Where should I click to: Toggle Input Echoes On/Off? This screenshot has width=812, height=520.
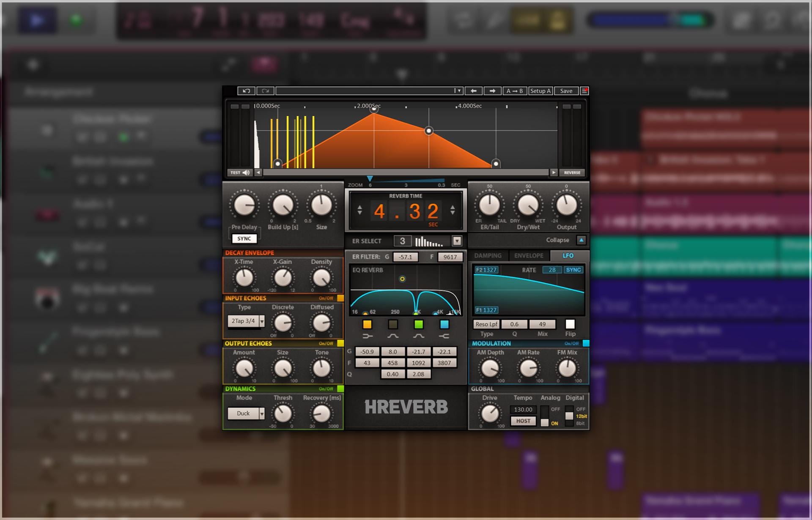click(x=340, y=298)
